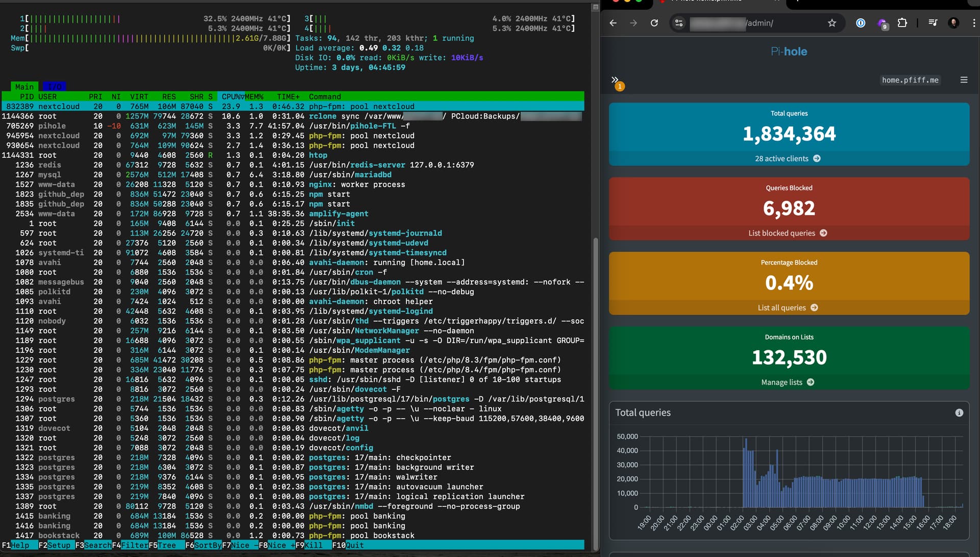
Task: Sort htop by MEM% column
Action: [x=254, y=96]
